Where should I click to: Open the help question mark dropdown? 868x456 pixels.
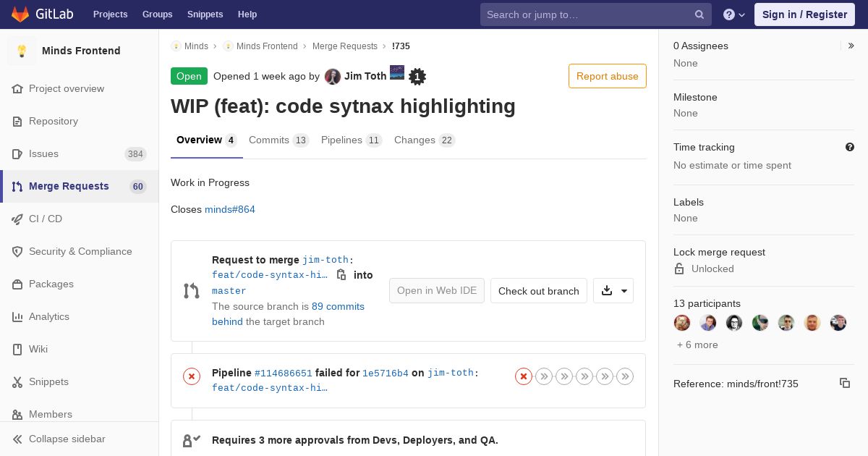(734, 14)
